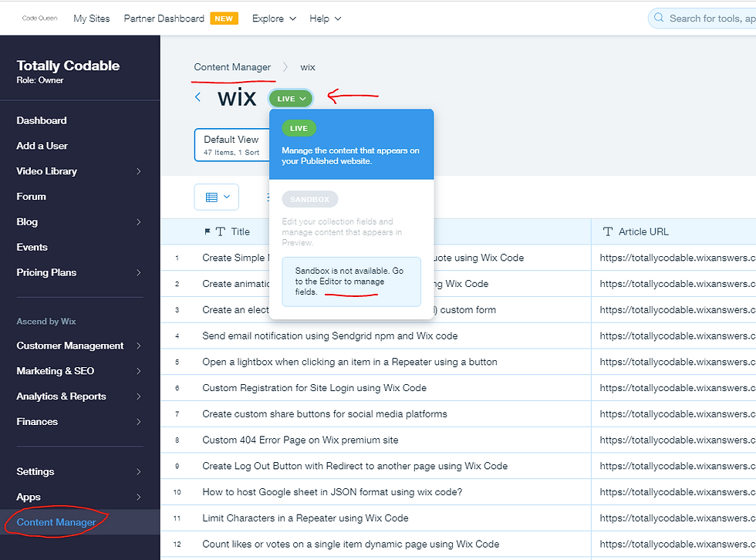
Task: Expand Analytics & Reports submenu
Action: tap(139, 396)
